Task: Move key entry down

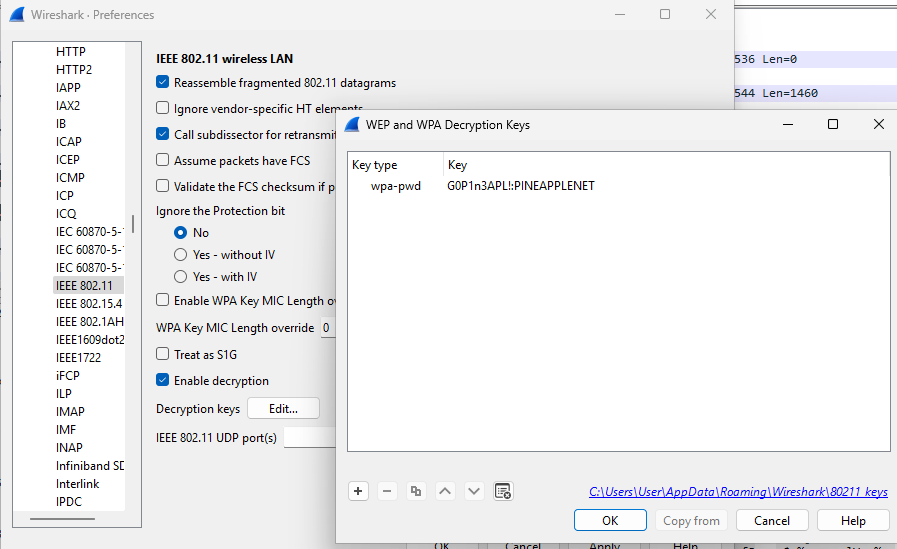Action: coord(474,491)
